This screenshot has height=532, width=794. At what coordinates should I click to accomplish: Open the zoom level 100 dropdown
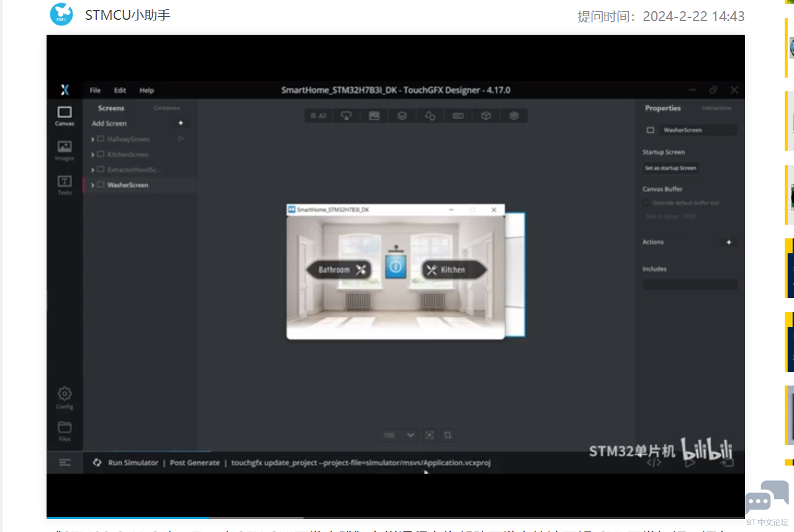click(x=399, y=435)
